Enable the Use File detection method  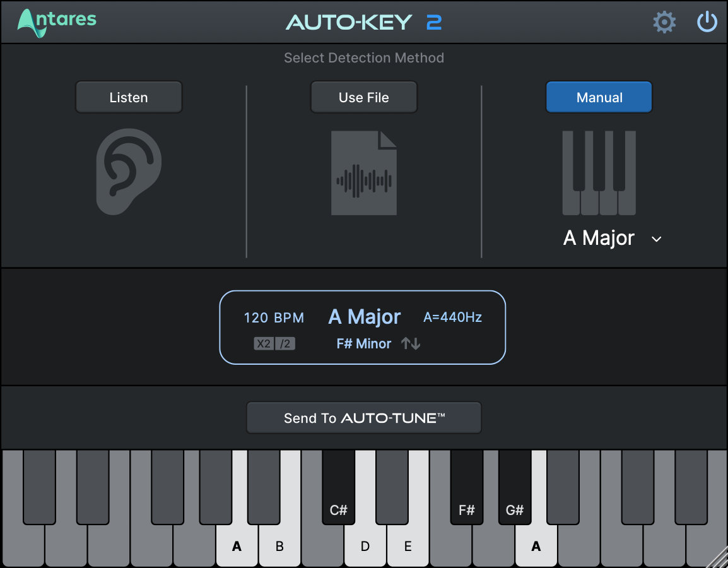(x=364, y=97)
